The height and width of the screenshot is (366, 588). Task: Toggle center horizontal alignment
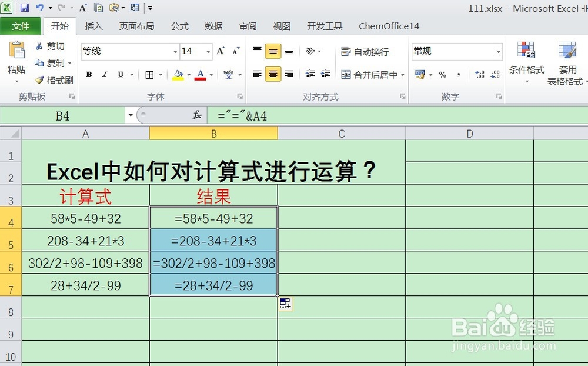(273, 74)
